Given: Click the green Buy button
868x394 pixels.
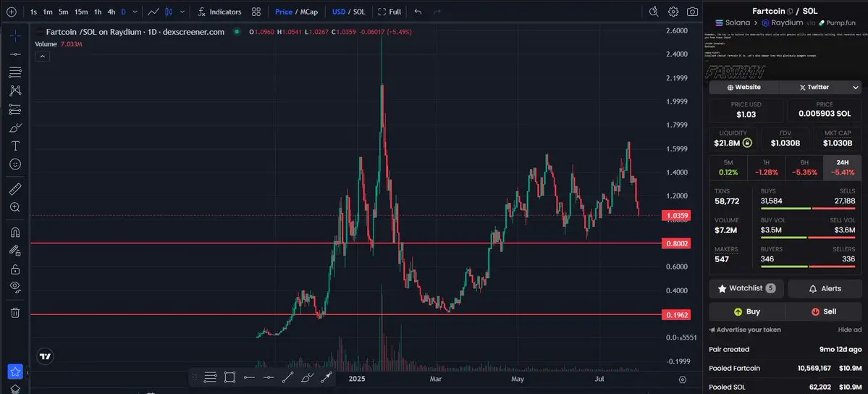Looking at the screenshot, I should coord(747,311).
